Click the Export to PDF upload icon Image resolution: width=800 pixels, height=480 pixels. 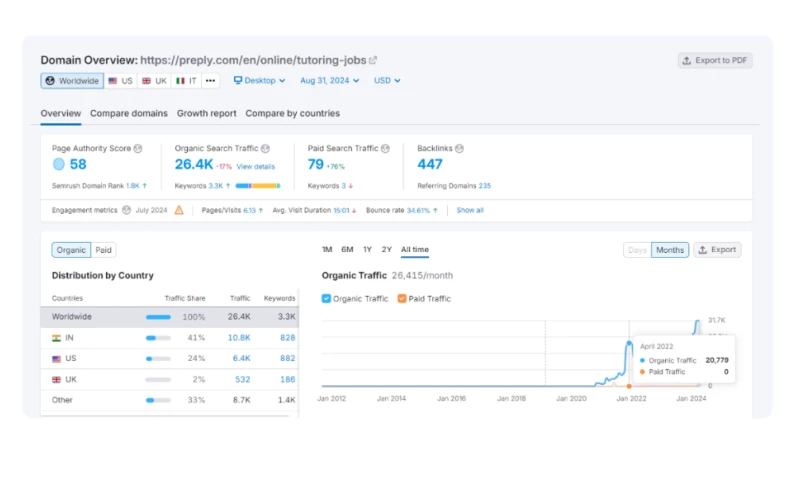pyautogui.click(x=687, y=60)
